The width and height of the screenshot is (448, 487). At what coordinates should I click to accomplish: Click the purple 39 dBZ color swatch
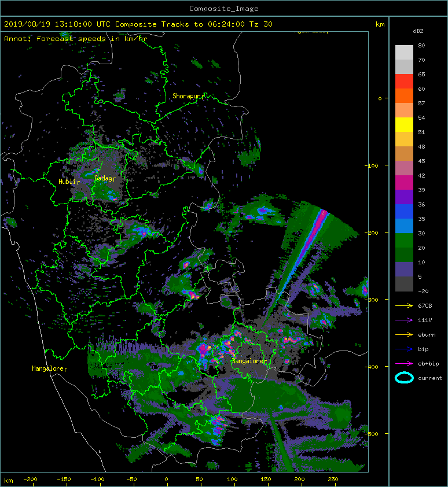(404, 197)
